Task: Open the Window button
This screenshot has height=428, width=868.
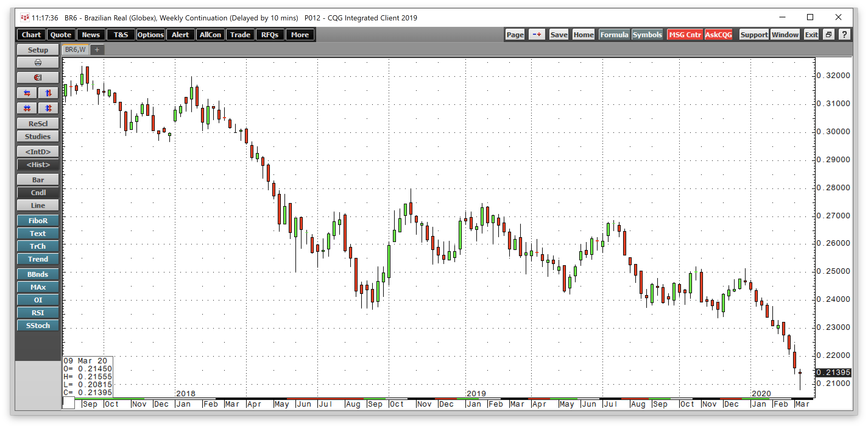Action: pos(785,35)
